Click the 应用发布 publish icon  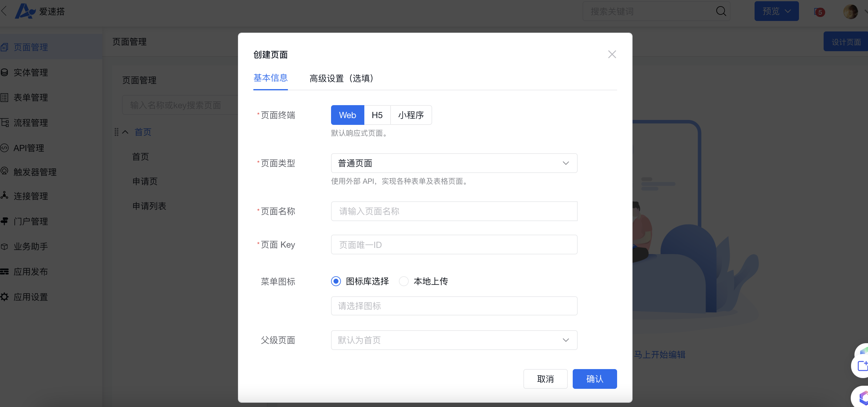(x=4, y=271)
